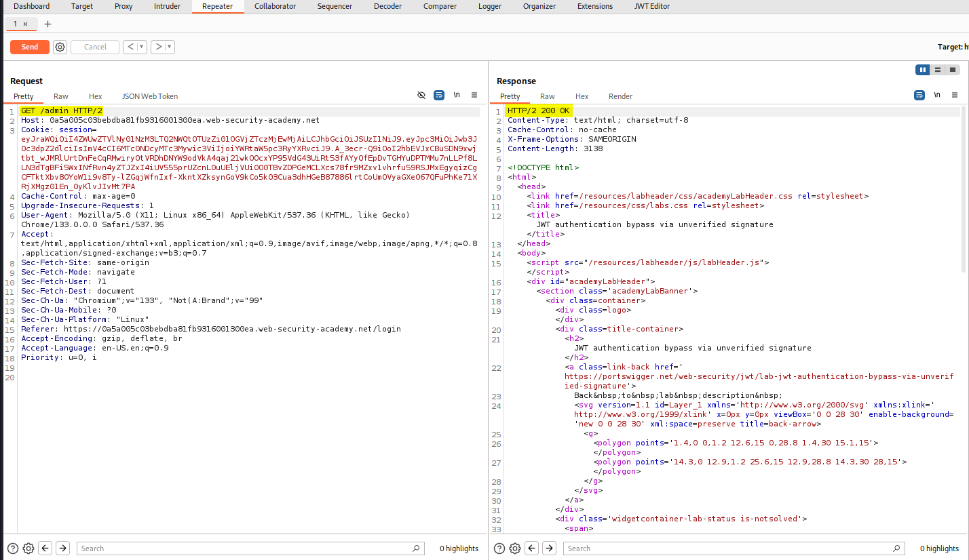Viewport: 969px width, 560px height.
Task: Toggle show newlines \n in Response panel
Action: (x=937, y=96)
